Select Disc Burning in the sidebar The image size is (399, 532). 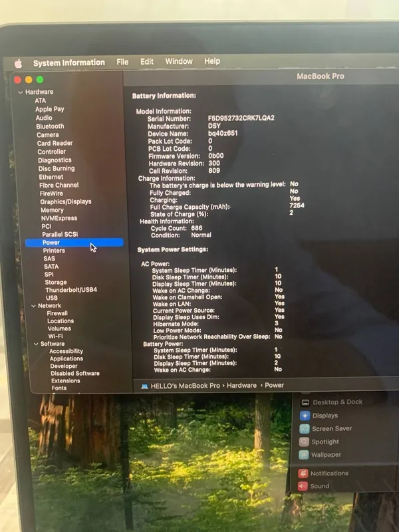tap(57, 169)
